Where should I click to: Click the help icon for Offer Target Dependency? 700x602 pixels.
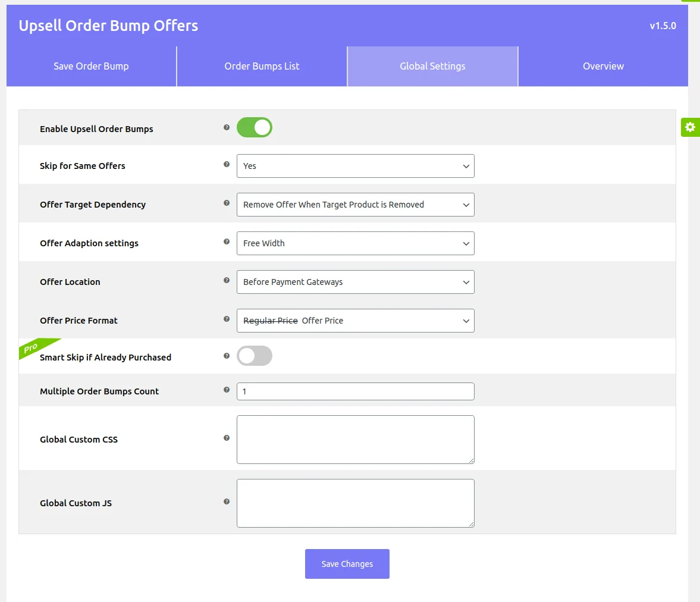tap(227, 202)
